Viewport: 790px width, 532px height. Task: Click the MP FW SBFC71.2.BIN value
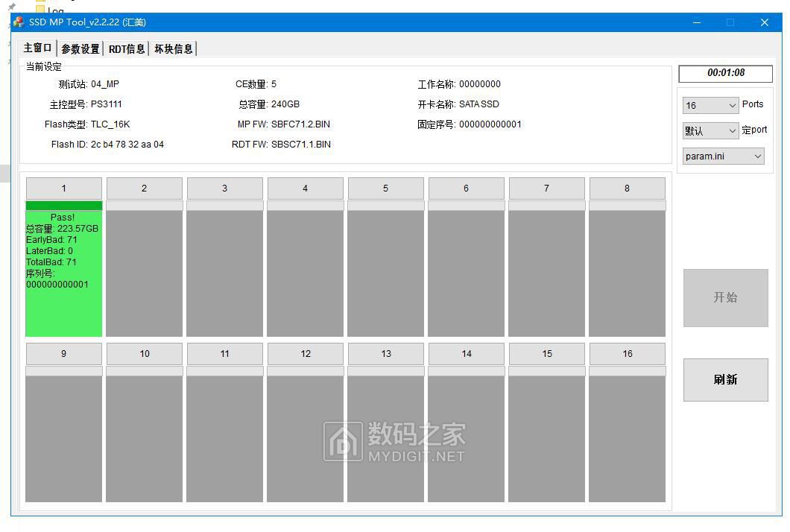click(300, 124)
